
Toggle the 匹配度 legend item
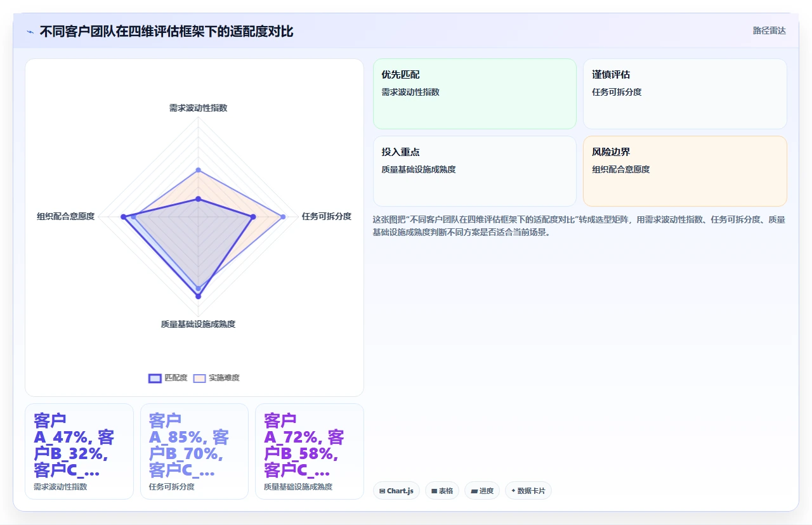(168, 378)
